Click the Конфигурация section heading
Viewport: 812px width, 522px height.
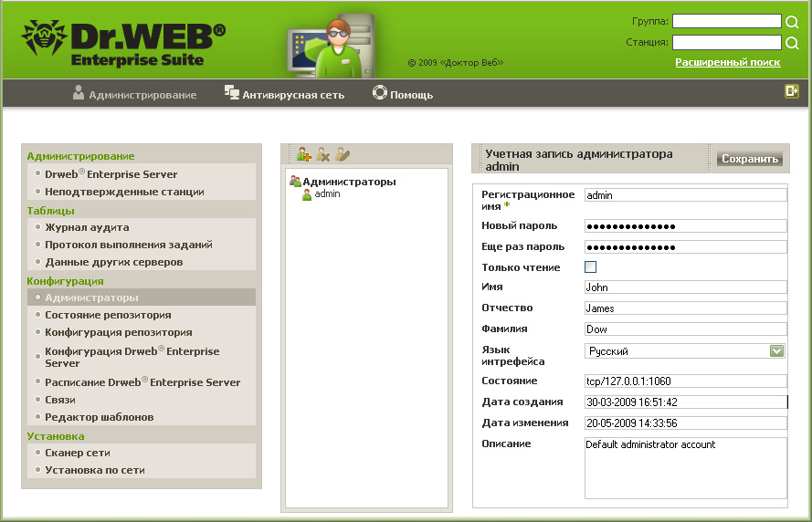click(x=65, y=281)
